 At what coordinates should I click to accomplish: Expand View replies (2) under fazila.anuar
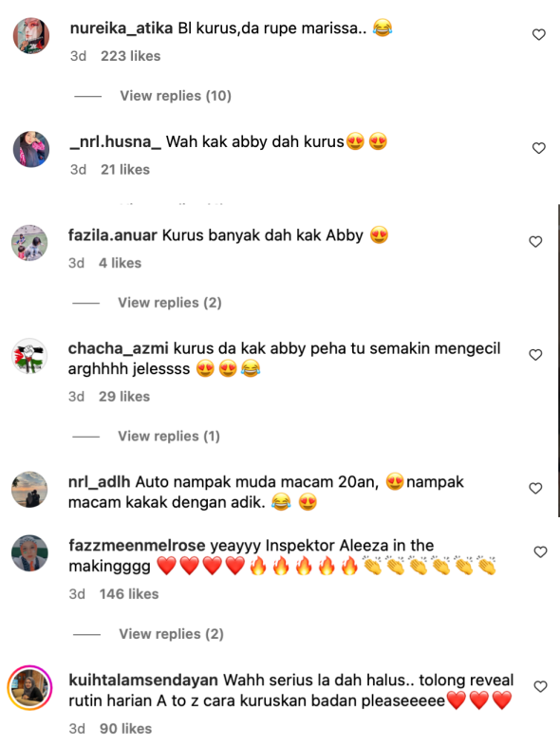point(170,303)
